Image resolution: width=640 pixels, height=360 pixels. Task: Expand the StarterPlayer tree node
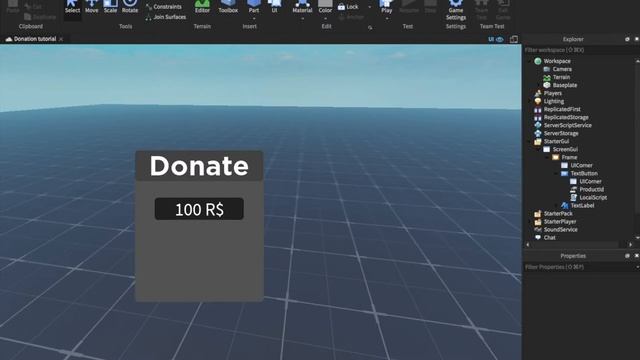click(x=530, y=222)
